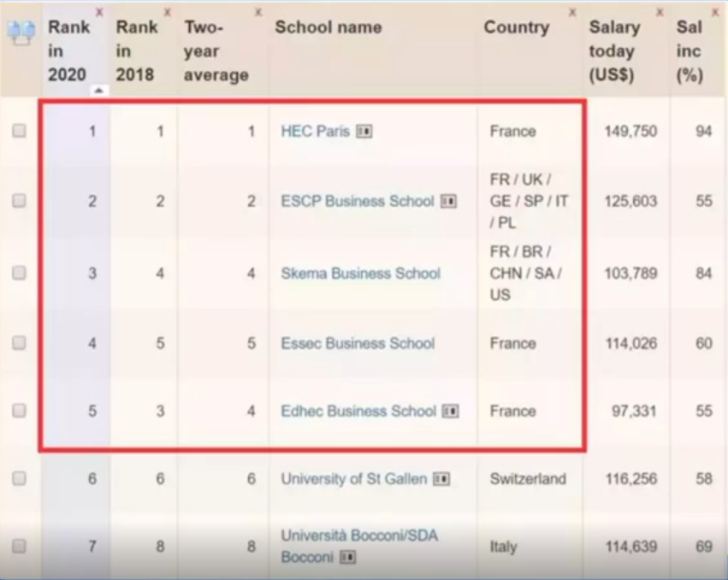
Task: Remove the 'Rank in 2020' column with its x
Action: point(100,12)
